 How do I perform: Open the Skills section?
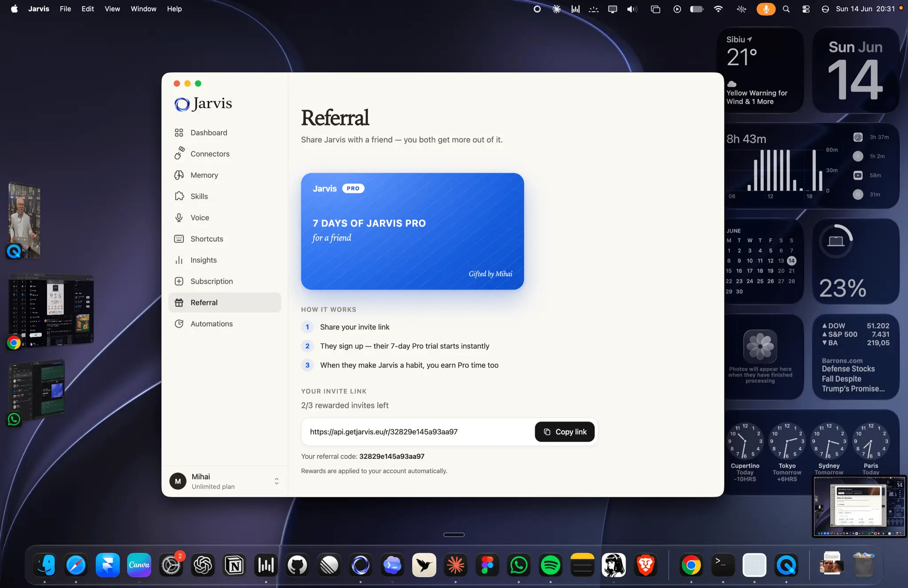click(x=224, y=196)
